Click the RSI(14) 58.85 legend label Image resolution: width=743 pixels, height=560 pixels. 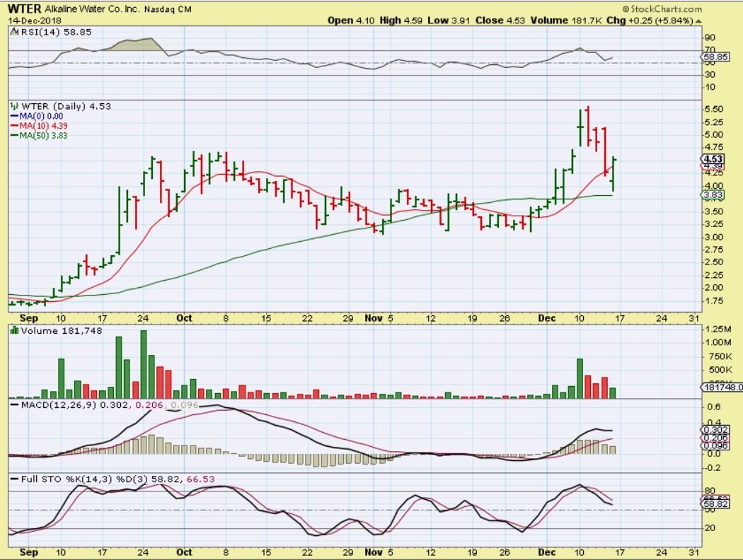click(x=55, y=32)
